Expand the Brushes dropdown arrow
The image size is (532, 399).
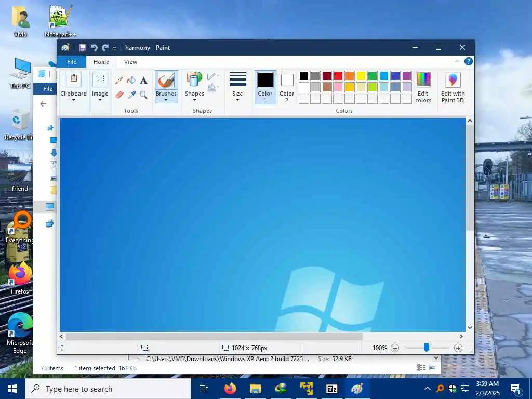[166, 100]
